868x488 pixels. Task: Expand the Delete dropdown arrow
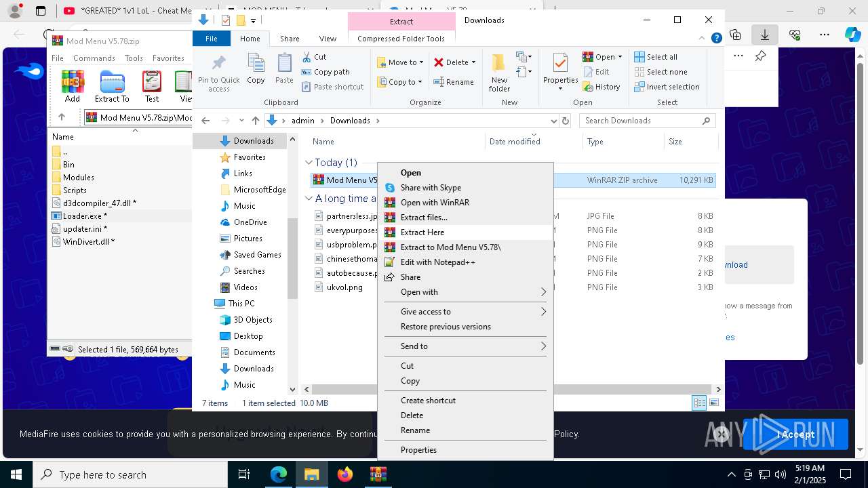point(473,62)
